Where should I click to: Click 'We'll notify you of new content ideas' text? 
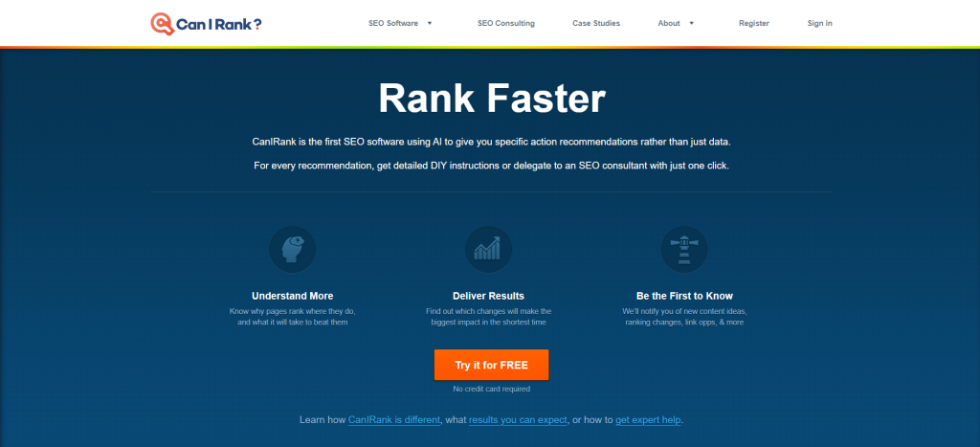(684, 311)
